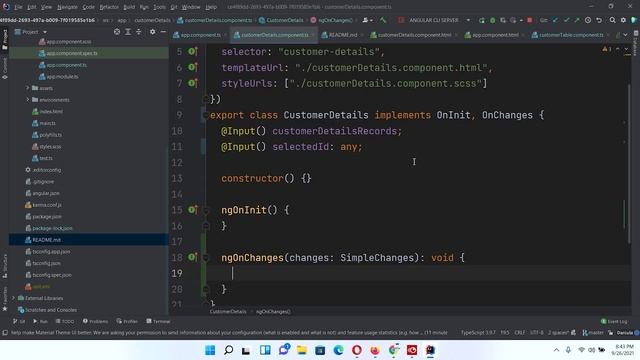Click expand all icon in Project panel
Screen dimensions: 640x360
pos(128,32)
